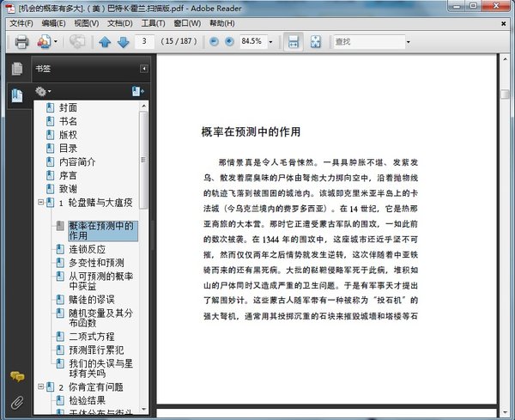Open the 文档(D) menu
515x420 pixels.
(x=120, y=23)
